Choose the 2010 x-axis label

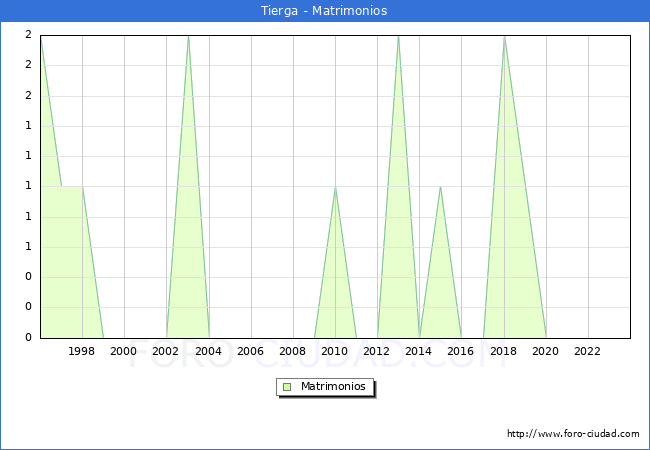tap(335, 351)
